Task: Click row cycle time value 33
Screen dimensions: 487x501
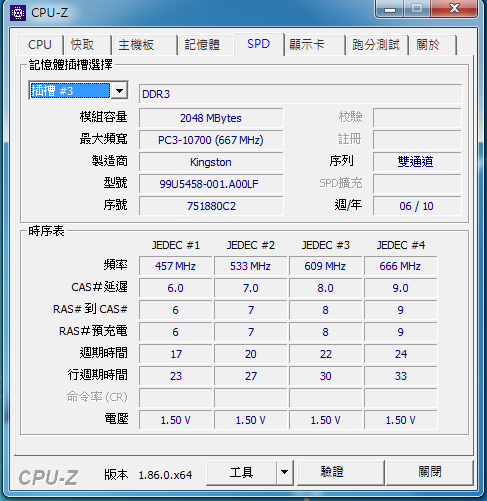Action: tap(400, 376)
